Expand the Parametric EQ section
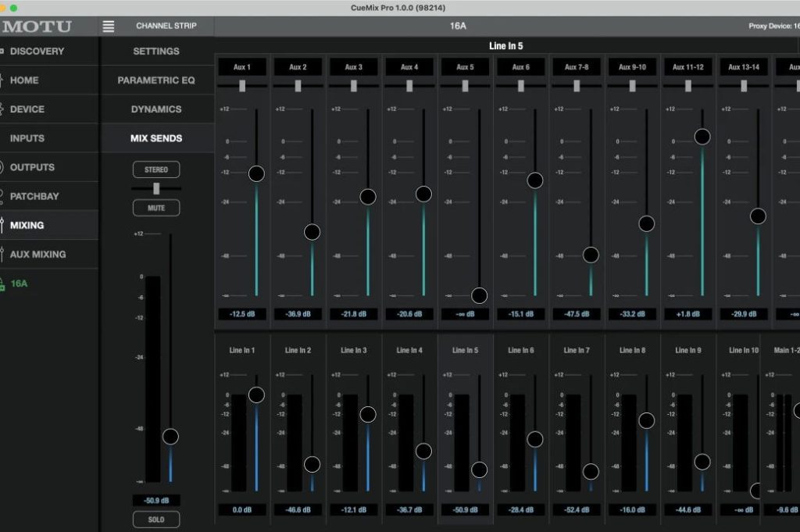 [x=156, y=80]
